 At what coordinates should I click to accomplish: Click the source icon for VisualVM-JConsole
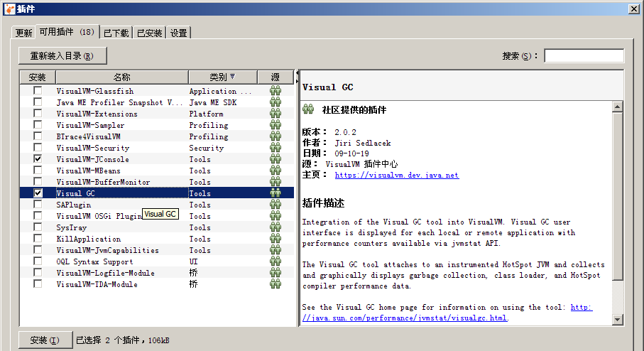tap(275, 158)
